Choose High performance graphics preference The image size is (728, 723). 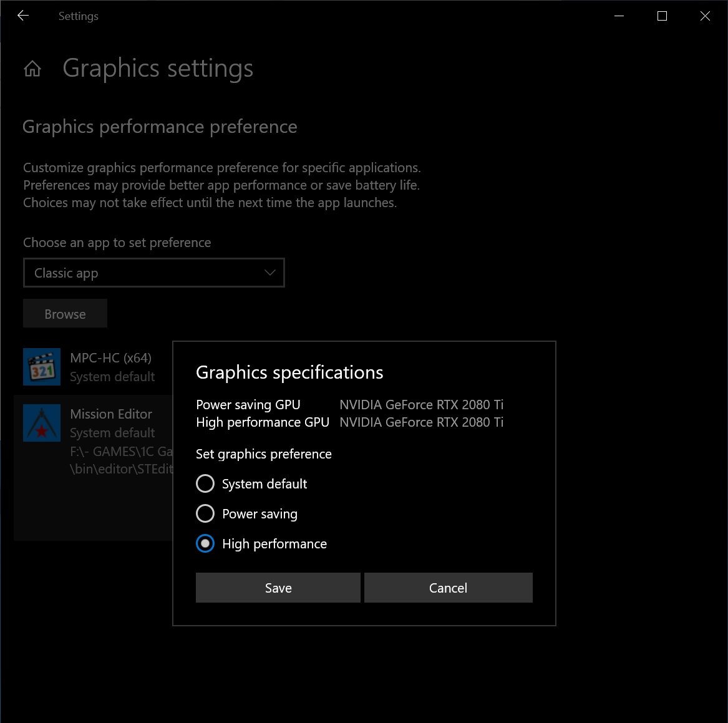(261, 544)
